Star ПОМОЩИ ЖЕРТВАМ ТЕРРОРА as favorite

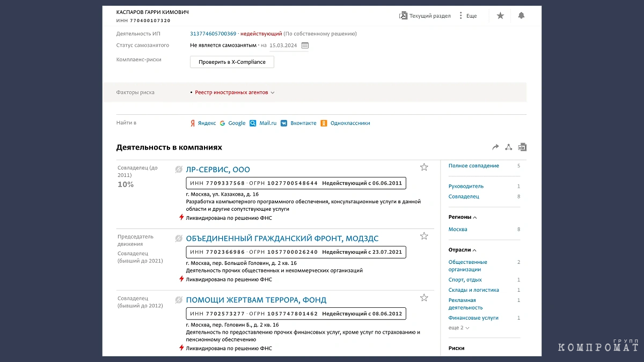click(x=424, y=298)
